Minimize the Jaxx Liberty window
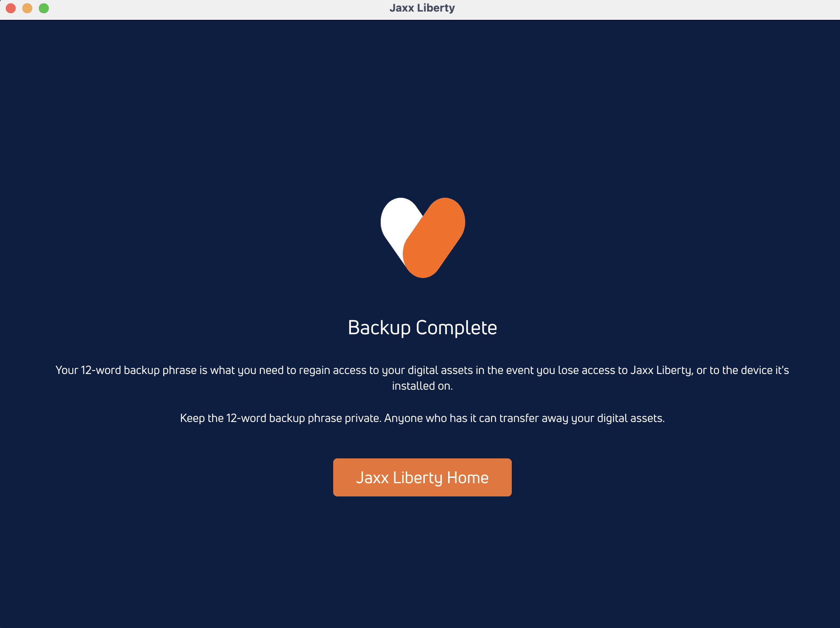The height and width of the screenshot is (628, 840). point(27,8)
